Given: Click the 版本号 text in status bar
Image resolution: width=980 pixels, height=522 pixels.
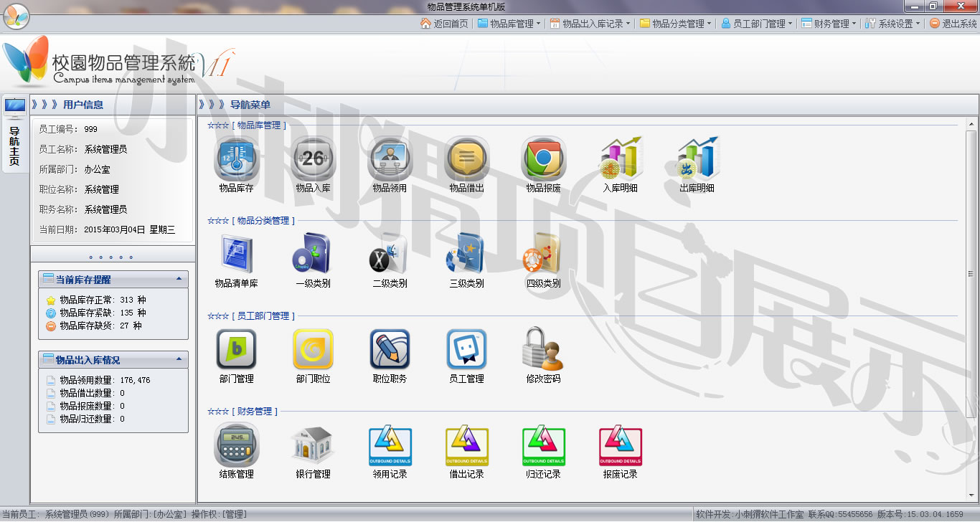Looking at the screenshot, I should (x=920, y=514).
